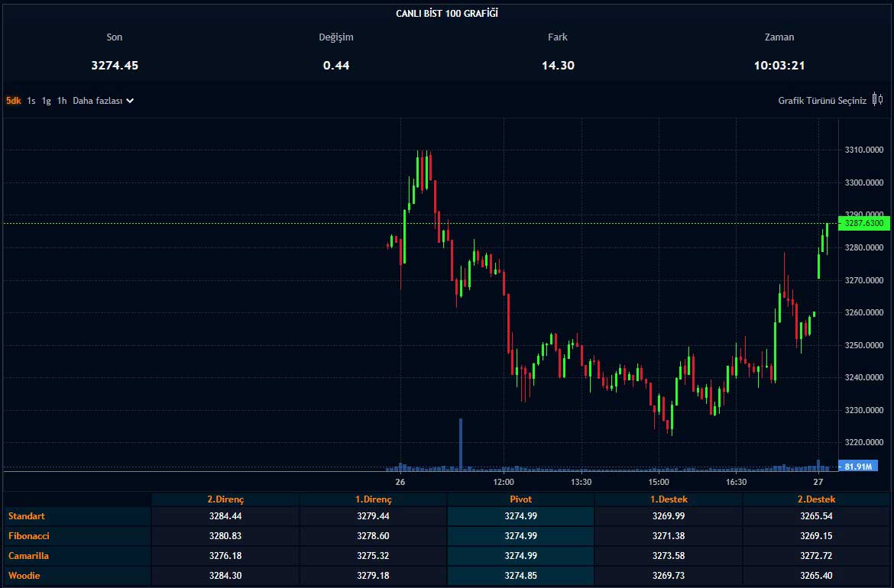The image size is (894, 588).
Task: Click Fibonacci 2.Destek value 3269.15
Action: [x=817, y=536]
